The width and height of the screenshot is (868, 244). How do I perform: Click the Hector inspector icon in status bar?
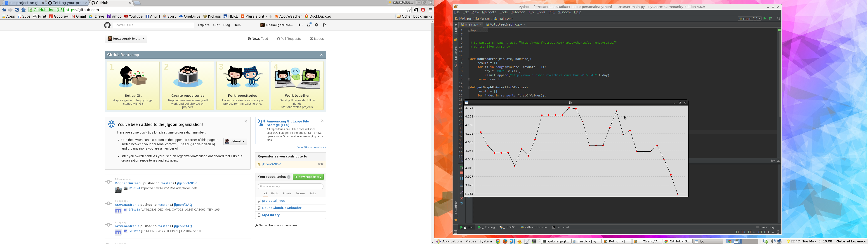click(778, 232)
